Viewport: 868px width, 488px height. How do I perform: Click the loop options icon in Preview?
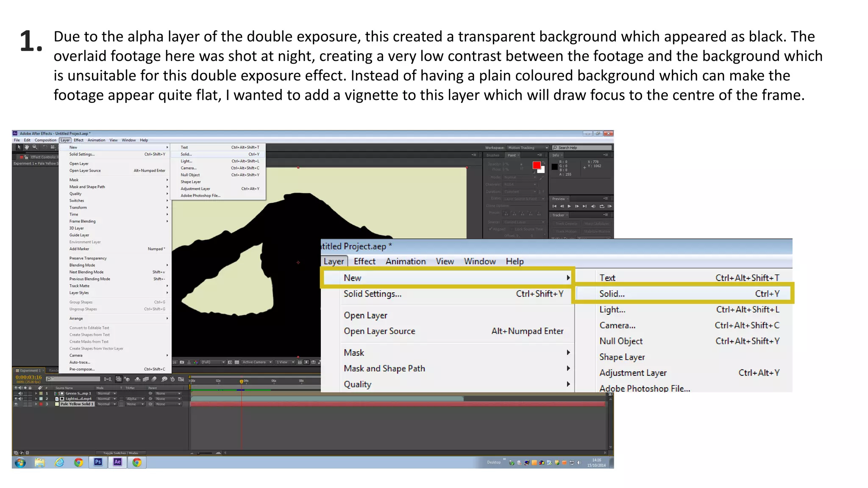602,206
